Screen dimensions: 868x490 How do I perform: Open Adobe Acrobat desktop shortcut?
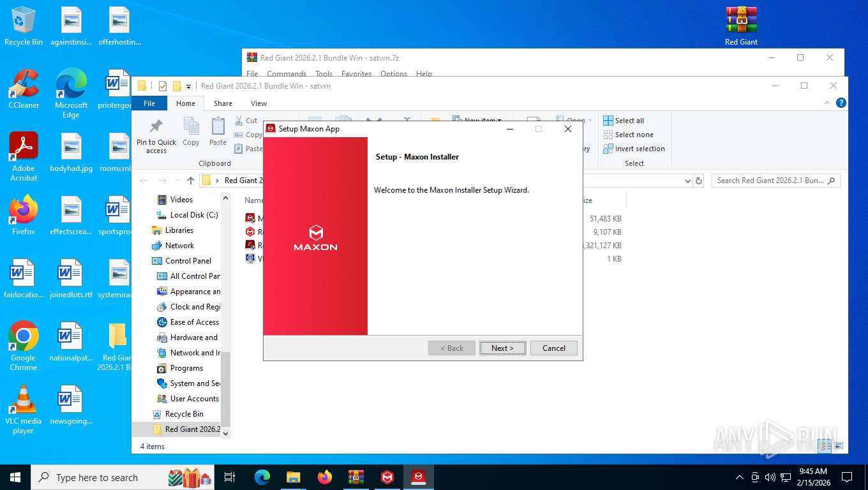24,157
